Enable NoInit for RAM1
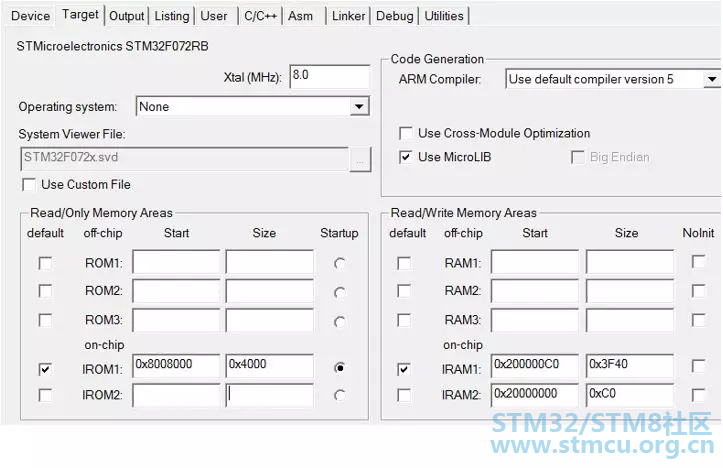 [x=699, y=261]
